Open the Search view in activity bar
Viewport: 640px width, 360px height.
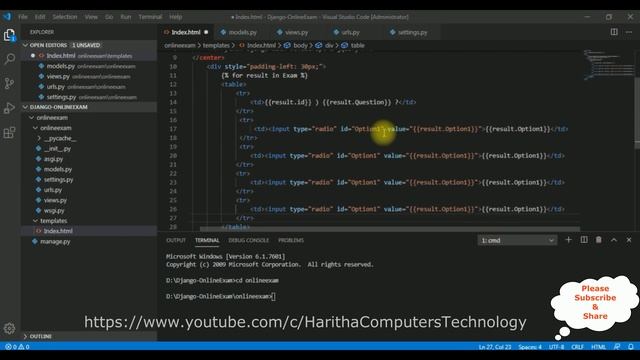(9, 59)
